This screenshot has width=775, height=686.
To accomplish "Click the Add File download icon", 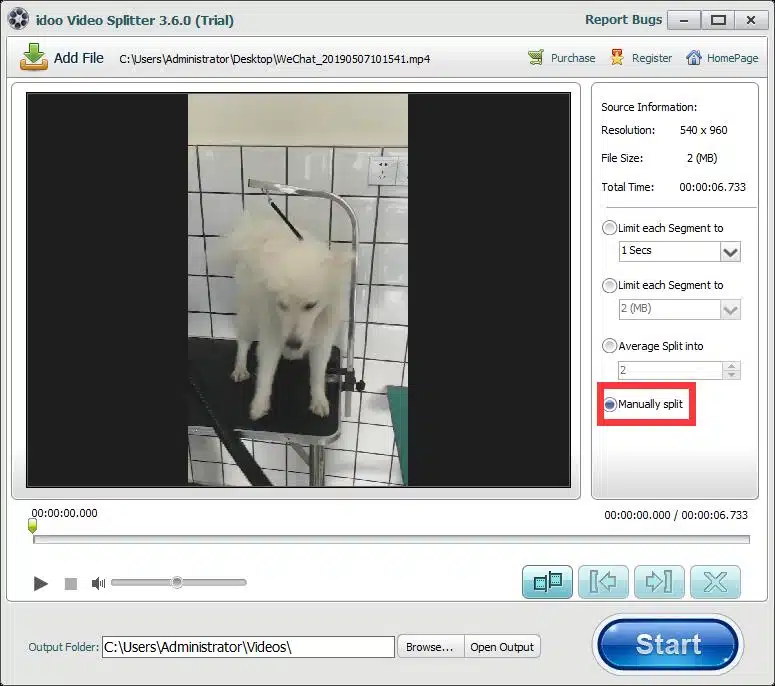I will coord(34,57).
